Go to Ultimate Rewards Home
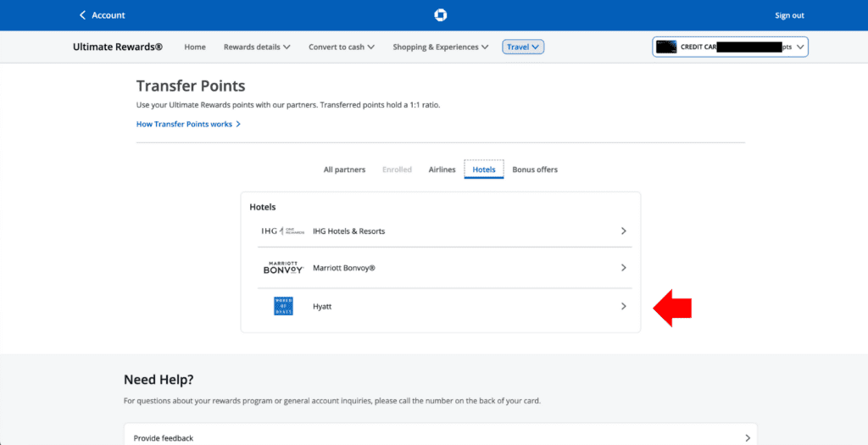Image resolution: width=868 pixels, height=445 pixels. point(195,47)
